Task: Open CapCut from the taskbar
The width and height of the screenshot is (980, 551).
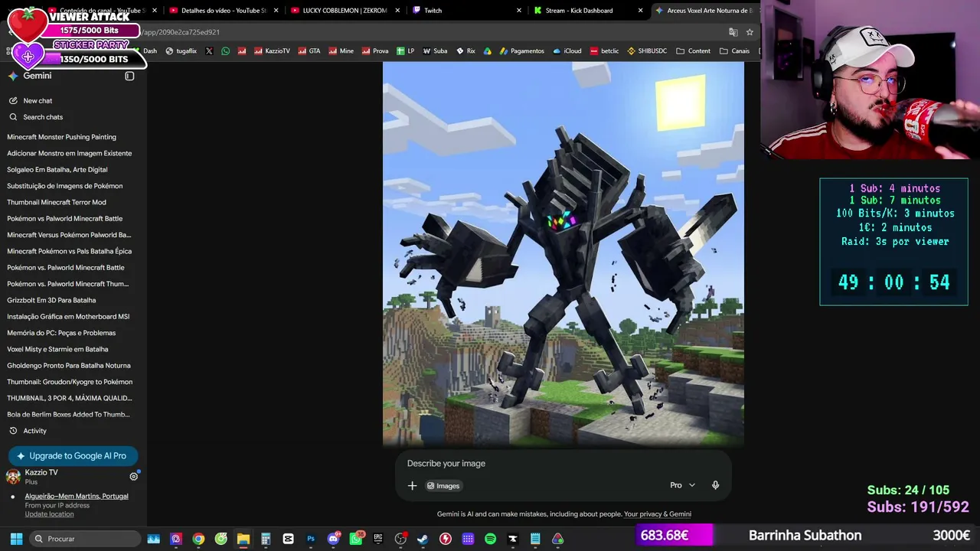Action: click(288, 539)
